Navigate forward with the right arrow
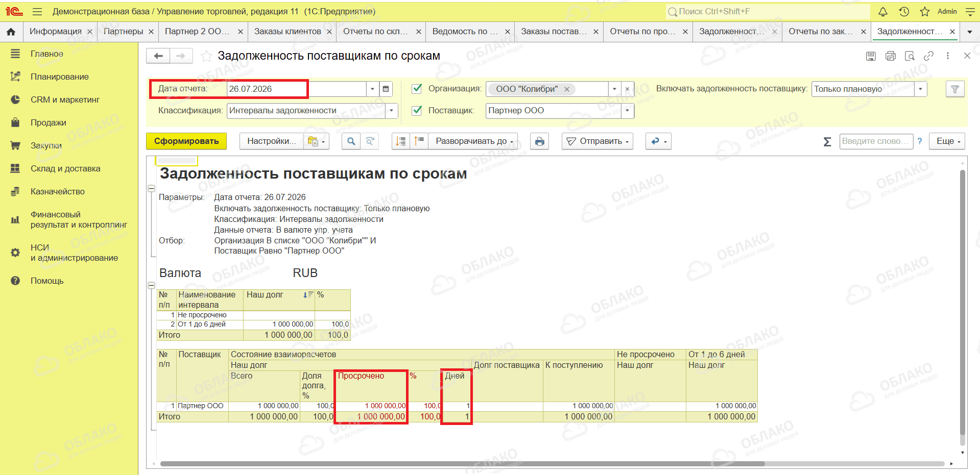Viewport: 980px width, 475px height. [181, 56]
